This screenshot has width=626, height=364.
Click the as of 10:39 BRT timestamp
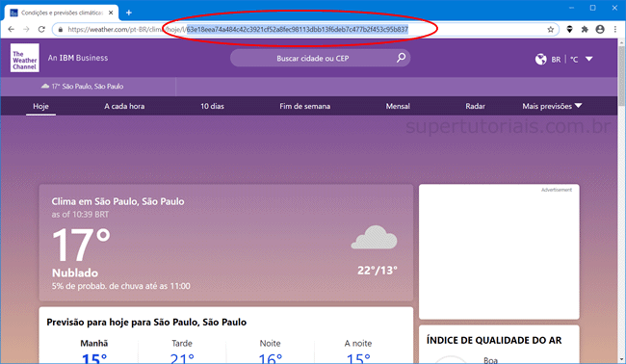tap(80, 215)
